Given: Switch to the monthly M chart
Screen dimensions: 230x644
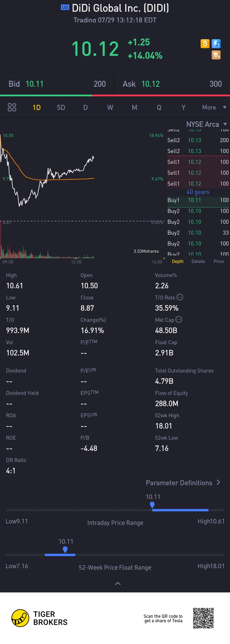Looking at the screenshot, I should [x=134, y=107].
